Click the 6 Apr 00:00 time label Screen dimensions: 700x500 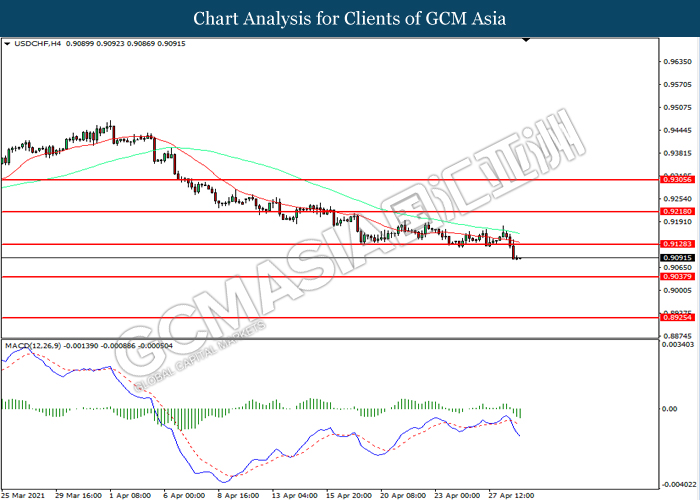[184, 495]
